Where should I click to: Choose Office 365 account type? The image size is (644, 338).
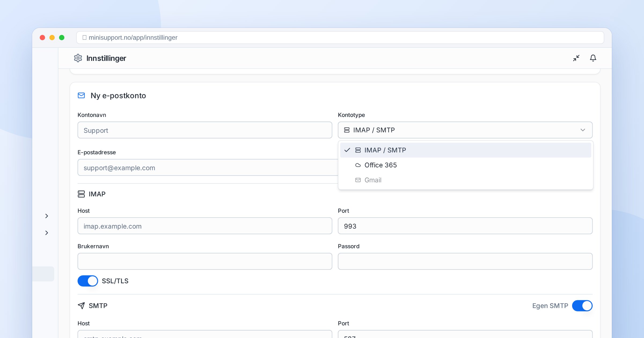point(466,165)
